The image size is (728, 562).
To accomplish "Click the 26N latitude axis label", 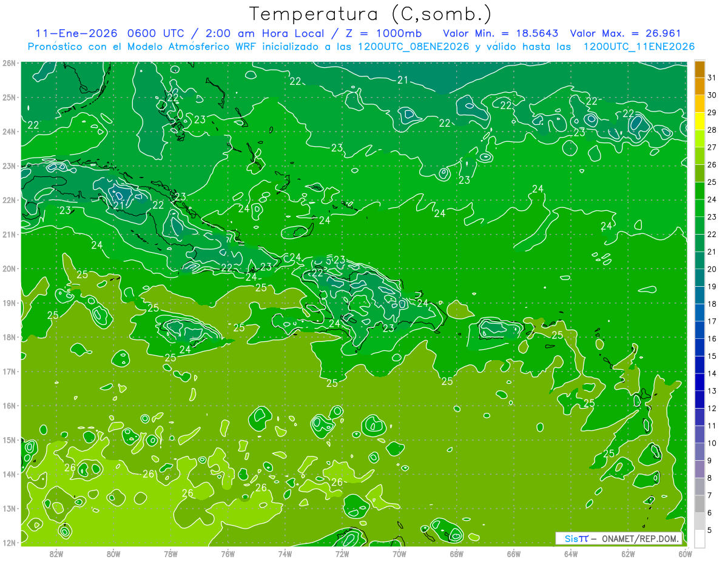I will [x=8, y=63].
